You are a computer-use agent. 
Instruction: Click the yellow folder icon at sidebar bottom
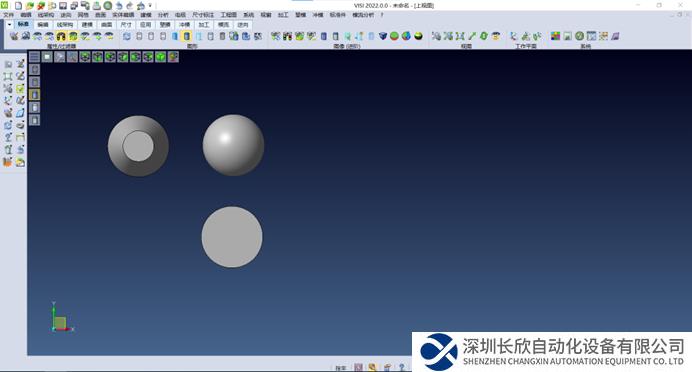[20, 162]
